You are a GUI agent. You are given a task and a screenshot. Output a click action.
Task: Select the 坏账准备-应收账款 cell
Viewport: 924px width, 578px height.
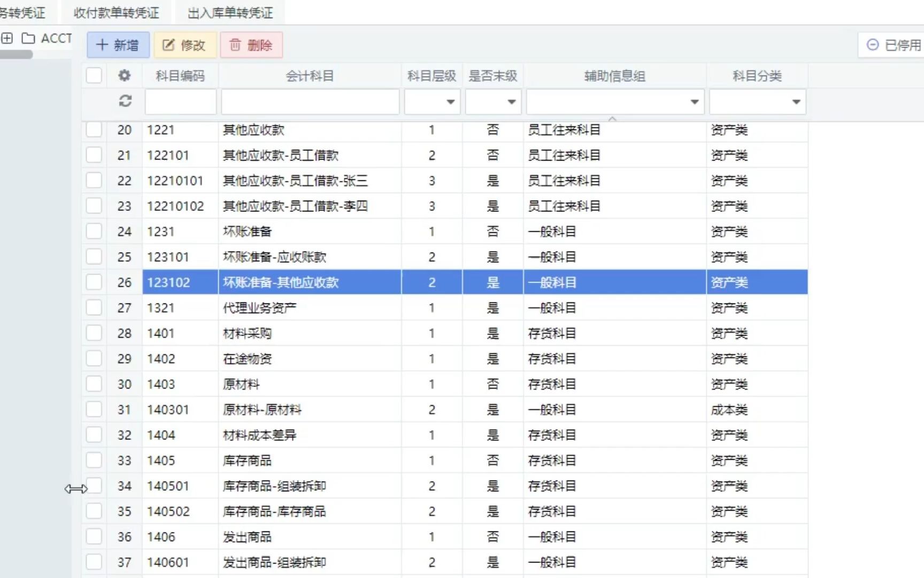(310, 257)
